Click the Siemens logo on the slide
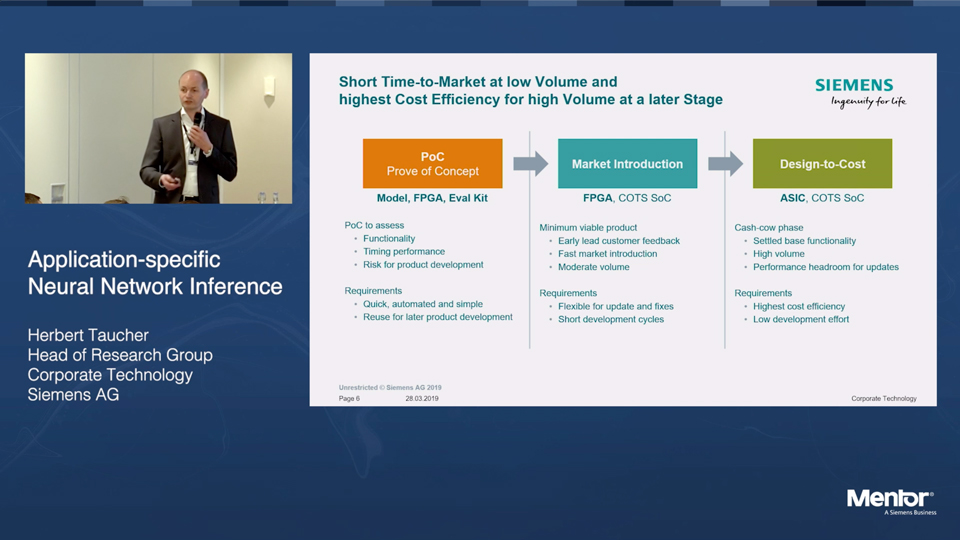The width and height of the screenshot is (960, 540). click(x=860, y=91)
